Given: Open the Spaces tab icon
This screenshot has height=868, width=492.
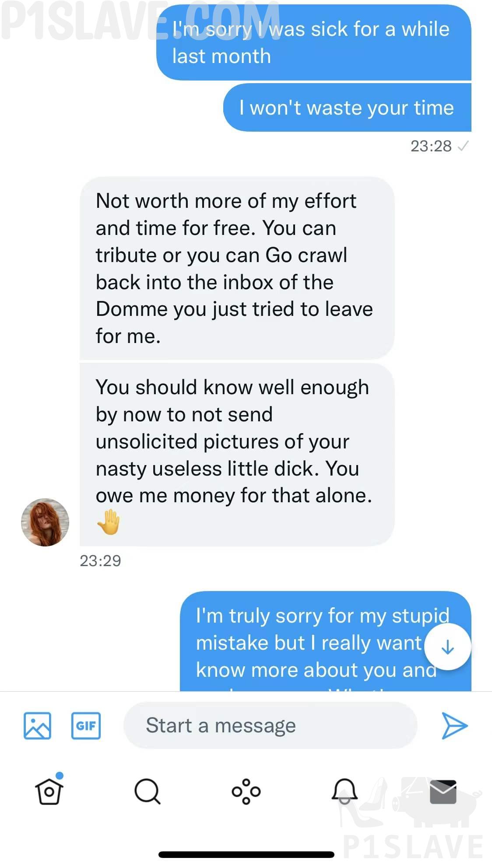Looking at the screenshot, I should coord(246,791).
